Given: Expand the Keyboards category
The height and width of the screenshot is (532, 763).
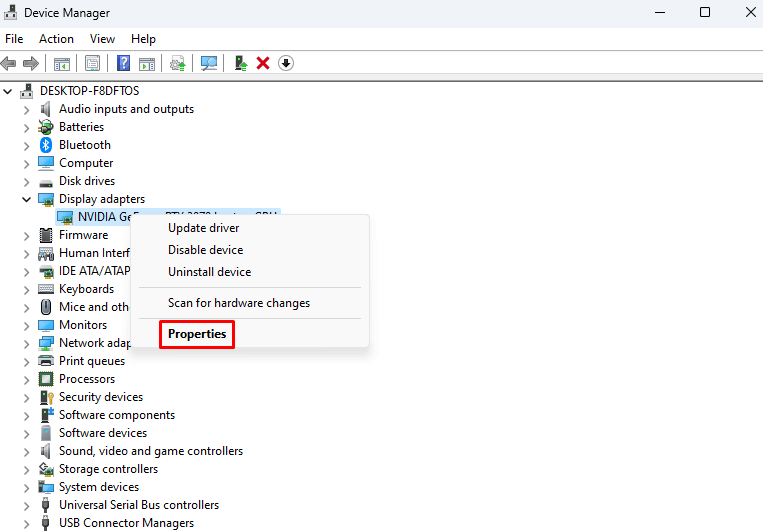Looking at the screenshot, I should 26,290.
